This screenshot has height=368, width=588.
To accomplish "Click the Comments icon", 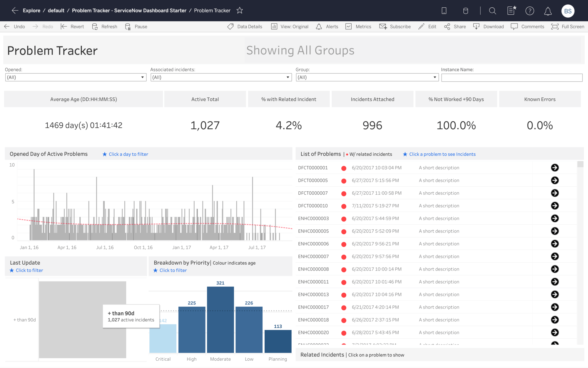I will [x=514, y=26].
